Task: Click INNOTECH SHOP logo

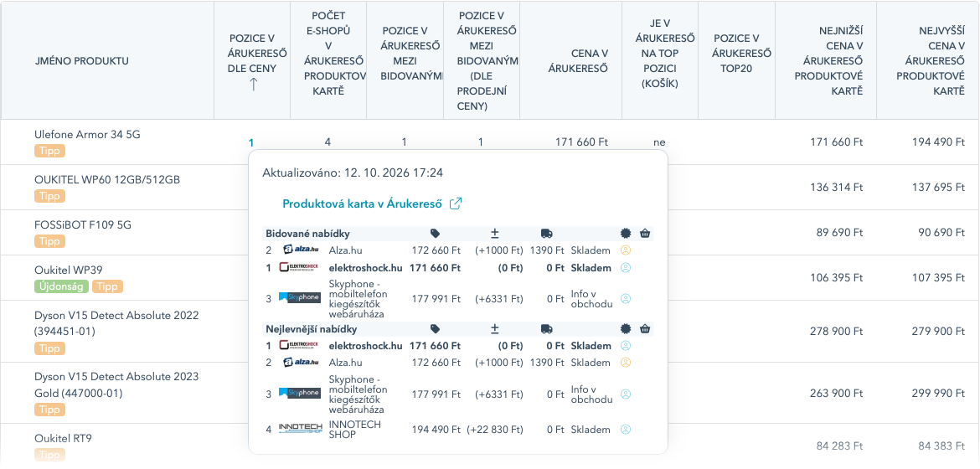Action: [x=299, y=429]
